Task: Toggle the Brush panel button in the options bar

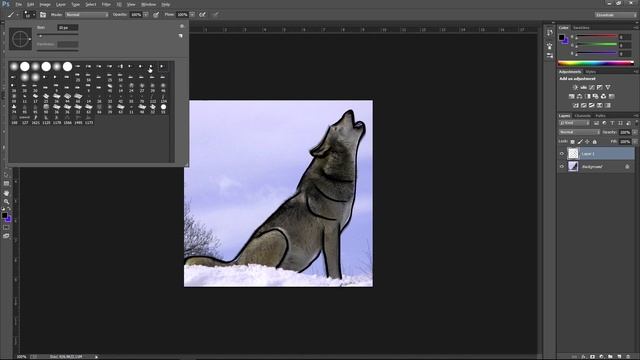Action: [43, 15]
